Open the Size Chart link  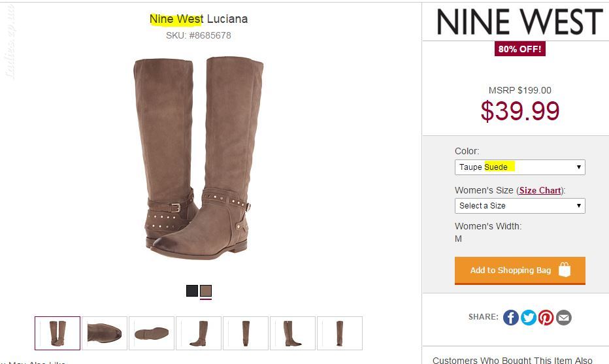[x=540, y=190]
